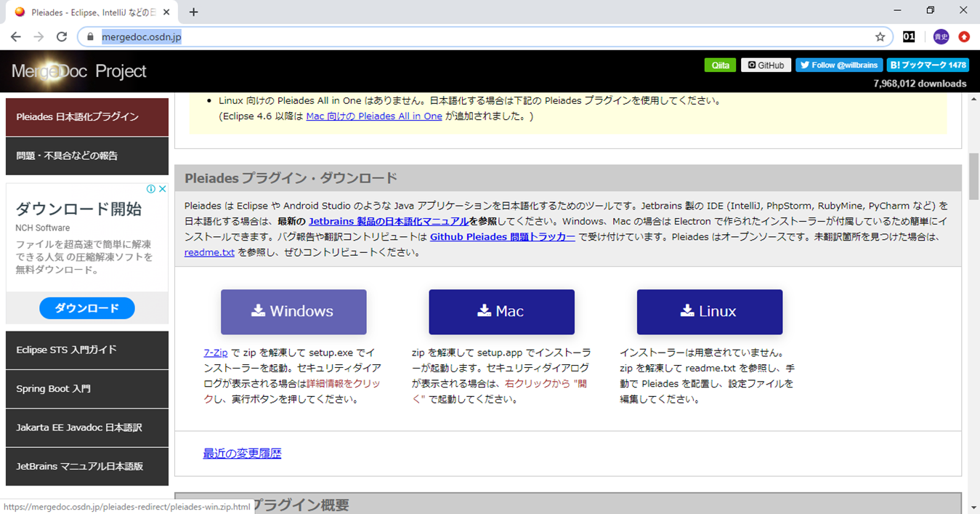Open the green Qiita button

720,65
